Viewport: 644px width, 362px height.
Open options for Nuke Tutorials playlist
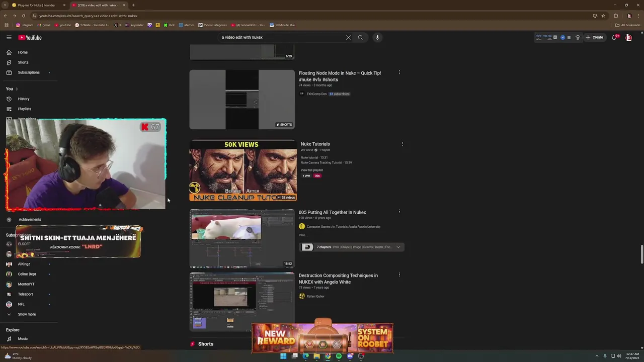[402, 144]
